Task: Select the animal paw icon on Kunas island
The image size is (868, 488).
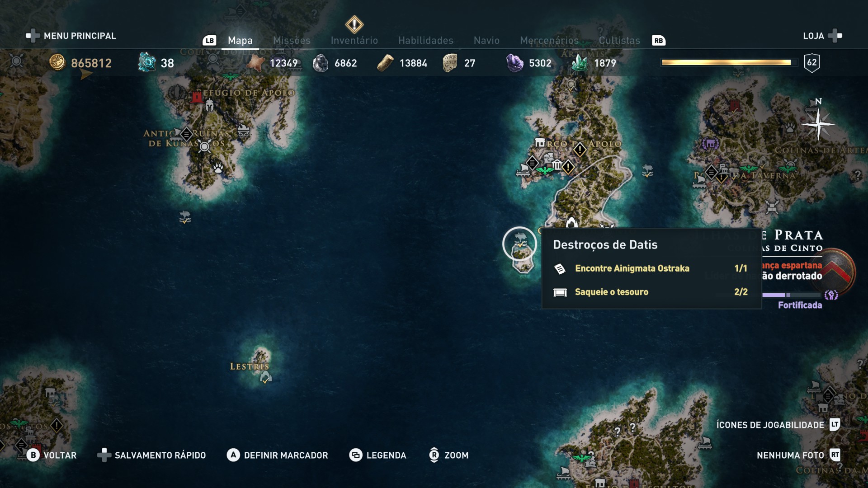Action: (218, 168)
